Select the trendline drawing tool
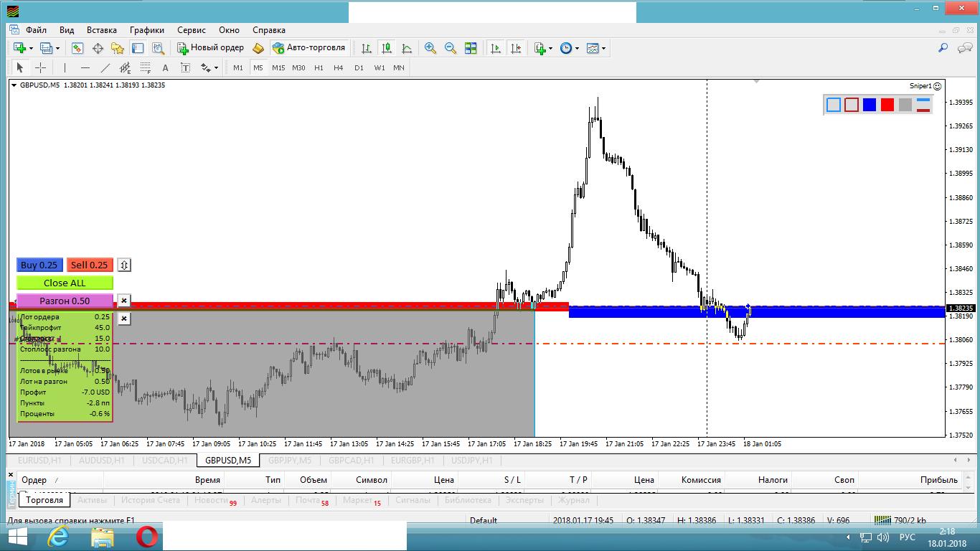 click(105, 68)
